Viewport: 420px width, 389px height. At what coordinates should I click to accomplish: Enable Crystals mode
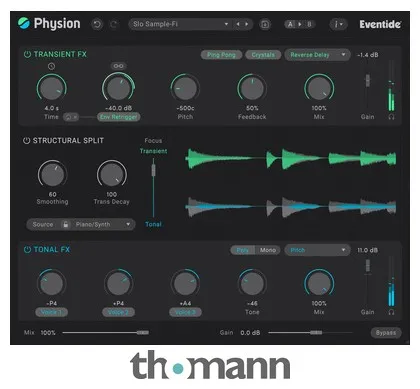[263, 55]
